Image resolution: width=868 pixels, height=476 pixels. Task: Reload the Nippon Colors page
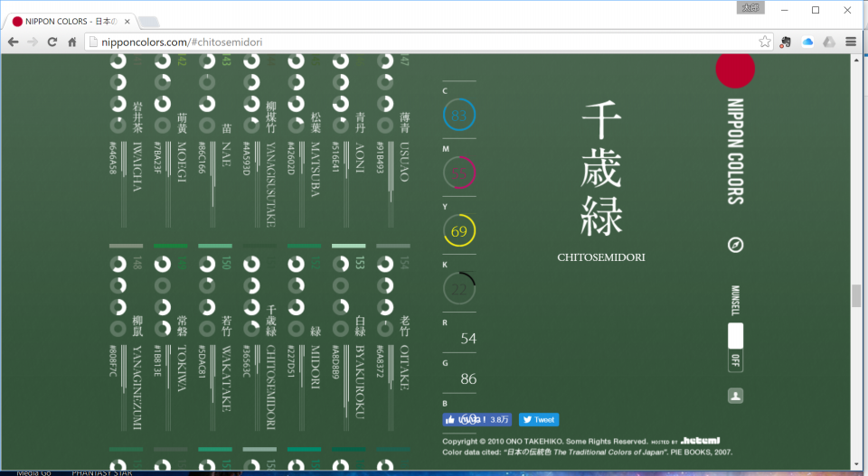tap(52, 42)
